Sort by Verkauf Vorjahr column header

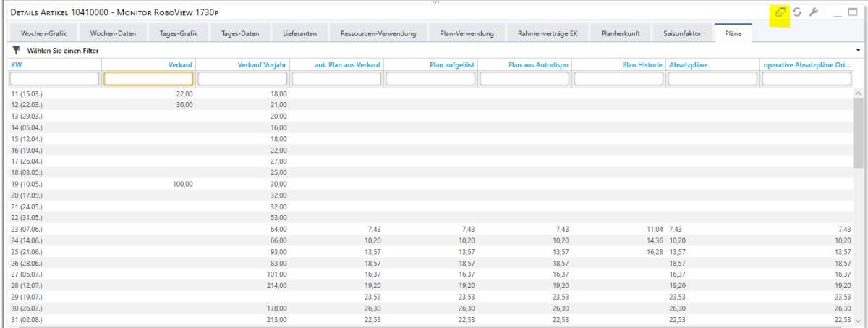coord(242,65)
